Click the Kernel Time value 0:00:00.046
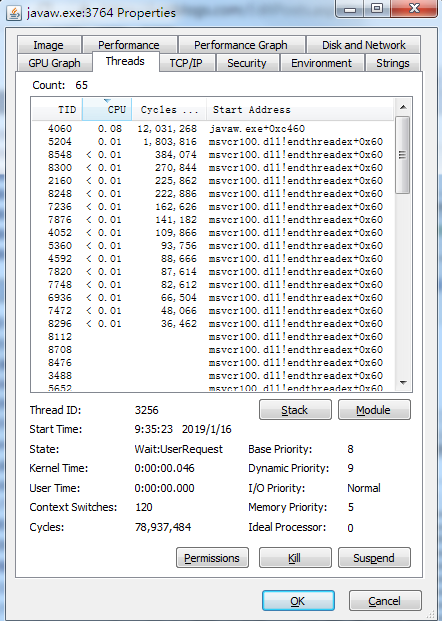Screen dimensions: 442x621 (x=164, y=468)
